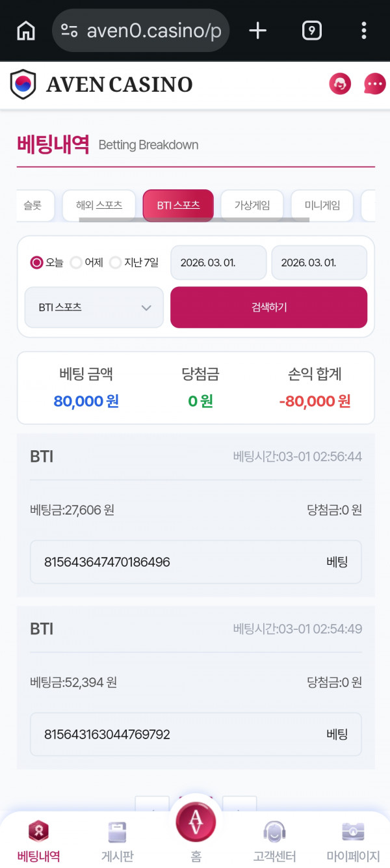Screen dimensions: 390x868
Task: Open 고객센터 from bottom navigation
Action: 274,839
